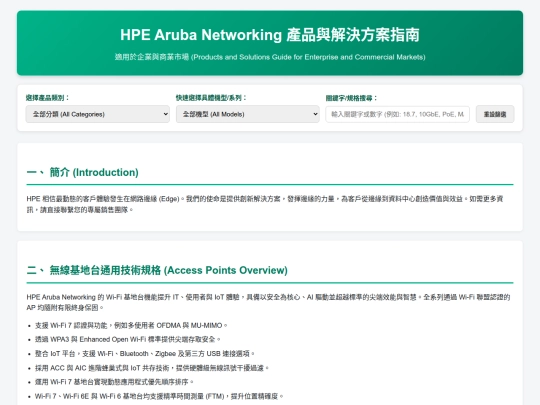Click the label above the All Categories dropdown

point(47,98)
